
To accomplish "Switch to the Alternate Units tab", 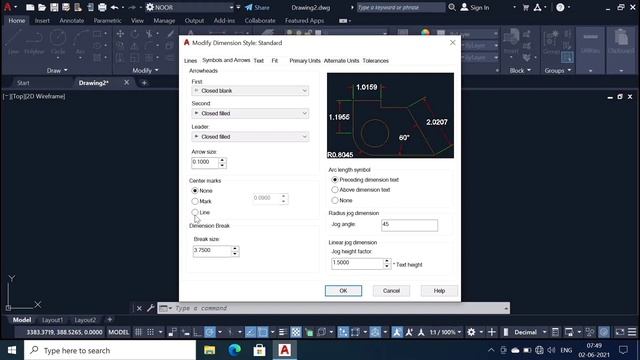I will coord(341,61).
